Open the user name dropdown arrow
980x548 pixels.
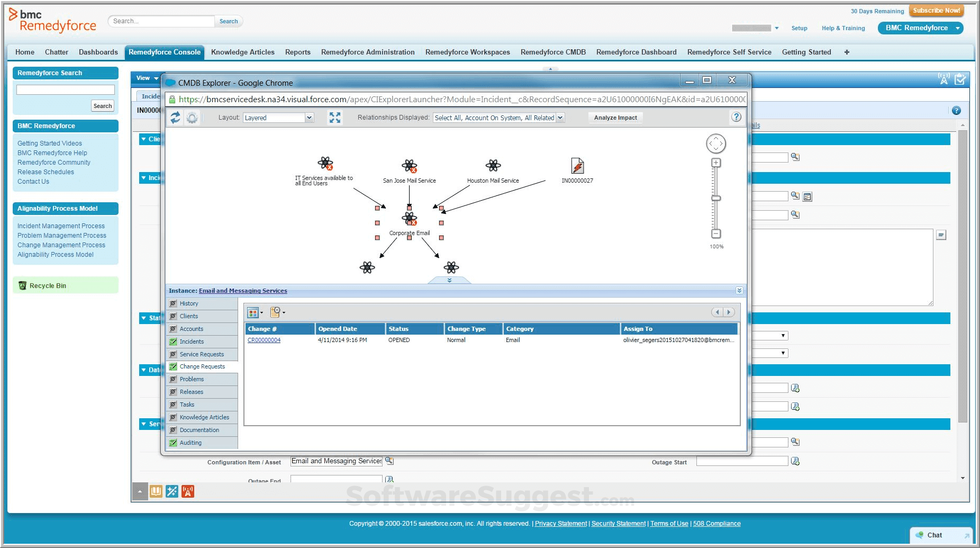pos(776,28)
